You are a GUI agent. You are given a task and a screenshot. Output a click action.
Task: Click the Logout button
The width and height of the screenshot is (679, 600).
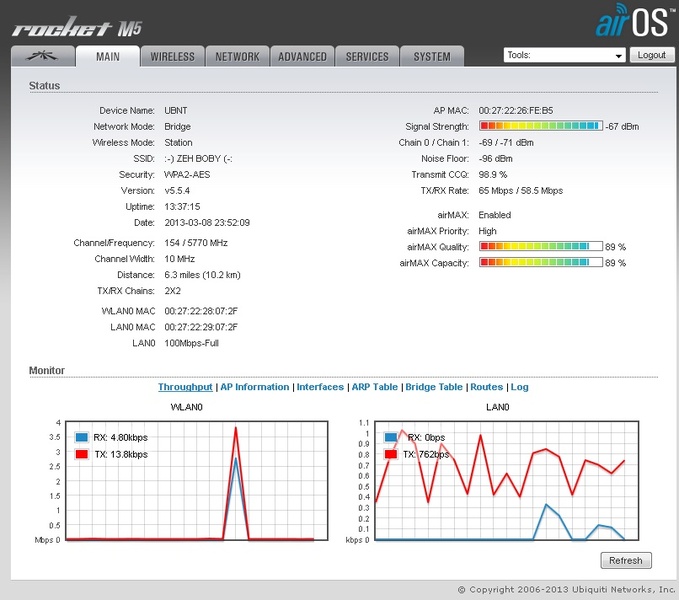(x=652, y=55)
